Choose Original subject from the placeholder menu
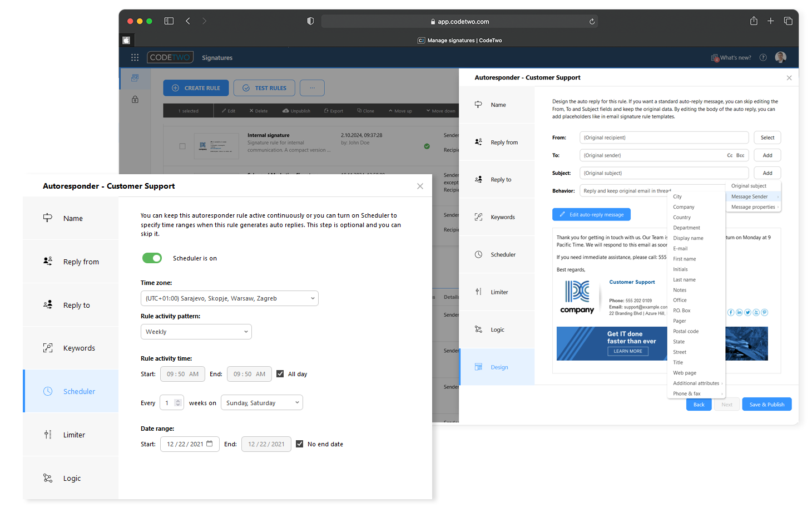 tap(753, 186)
